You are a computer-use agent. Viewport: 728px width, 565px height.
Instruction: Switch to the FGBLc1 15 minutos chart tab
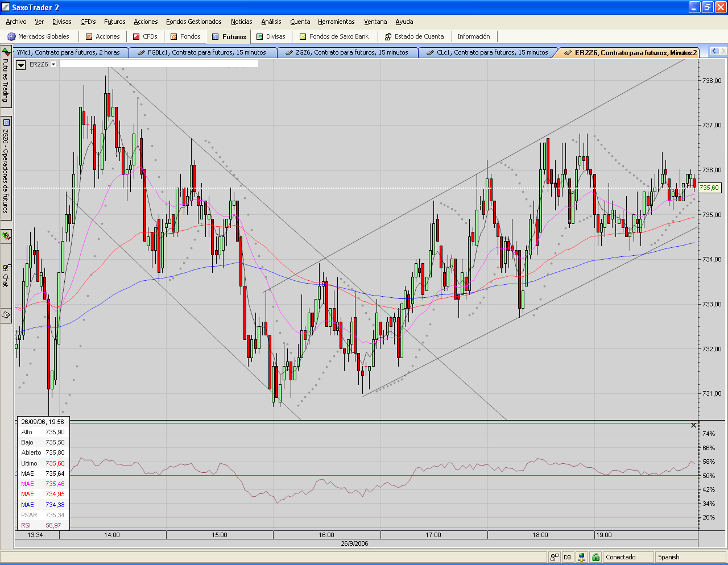[x=203, y=52]
